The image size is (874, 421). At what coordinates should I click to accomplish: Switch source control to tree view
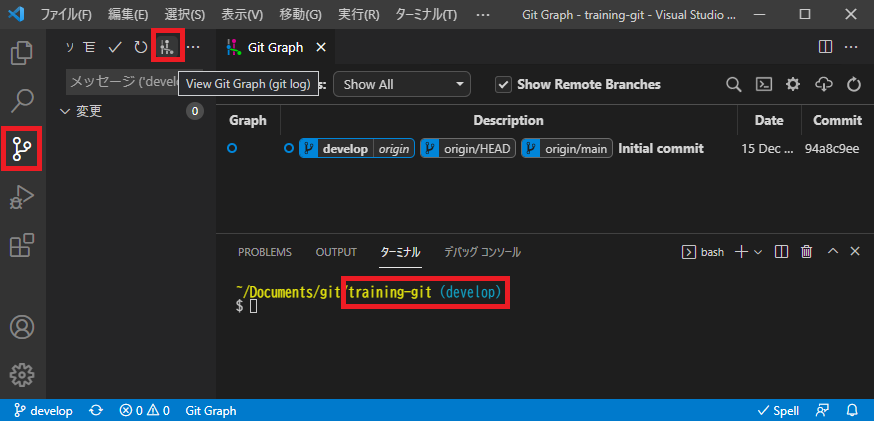89,47
